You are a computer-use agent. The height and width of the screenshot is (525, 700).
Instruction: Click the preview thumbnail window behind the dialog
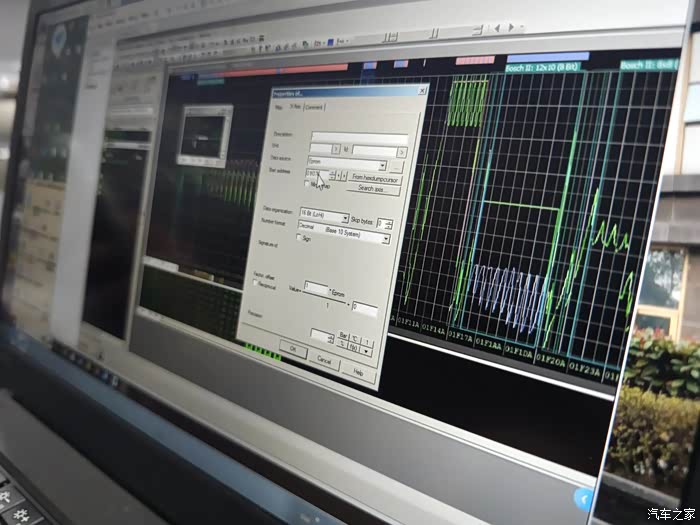coord(205,135)
